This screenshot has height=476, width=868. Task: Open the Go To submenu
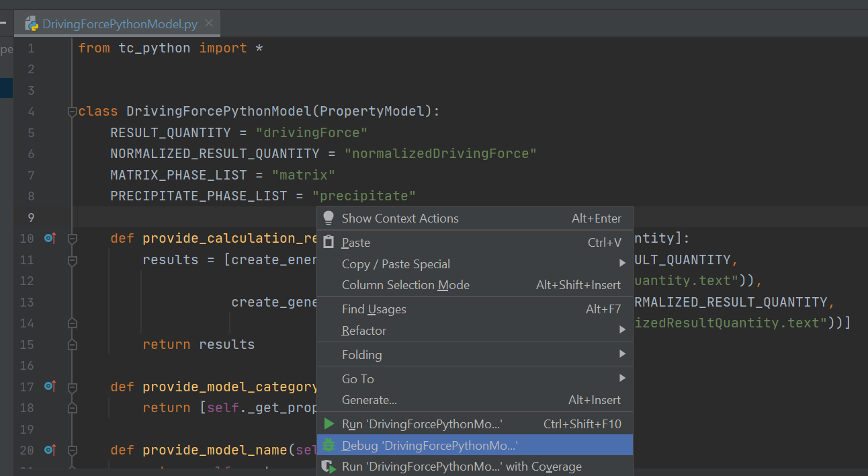click(357, 379)
